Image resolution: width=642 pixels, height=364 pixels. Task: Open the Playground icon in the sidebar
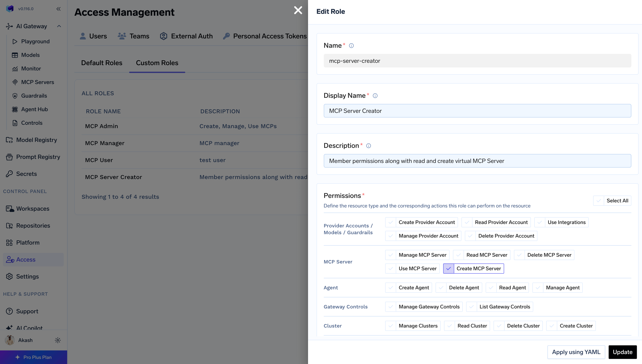coord(15,42)
